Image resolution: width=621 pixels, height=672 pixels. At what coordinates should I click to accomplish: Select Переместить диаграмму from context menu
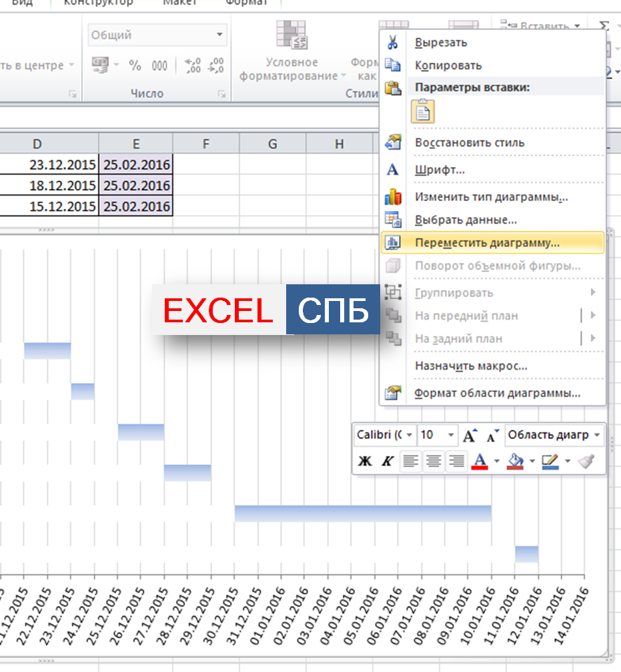pyautogui.click(x=487, y=243)
